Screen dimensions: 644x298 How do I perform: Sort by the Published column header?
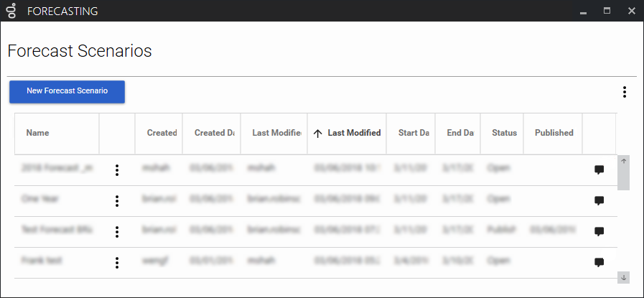pos(554,133)
